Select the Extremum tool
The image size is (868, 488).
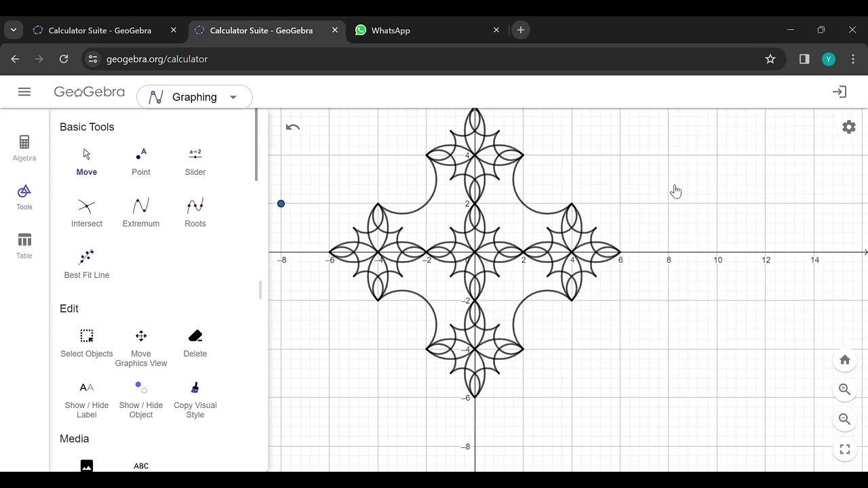click(141, 213)
